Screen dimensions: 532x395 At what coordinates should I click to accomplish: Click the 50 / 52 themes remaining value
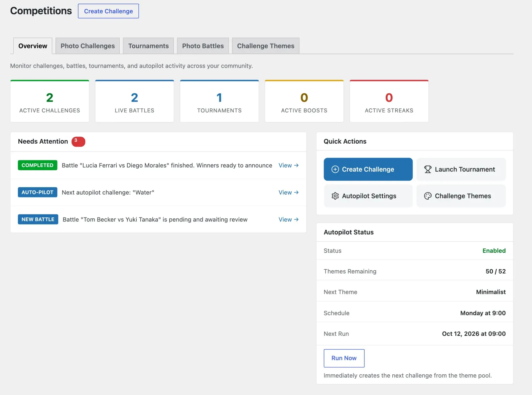click(x=495, y=271)
